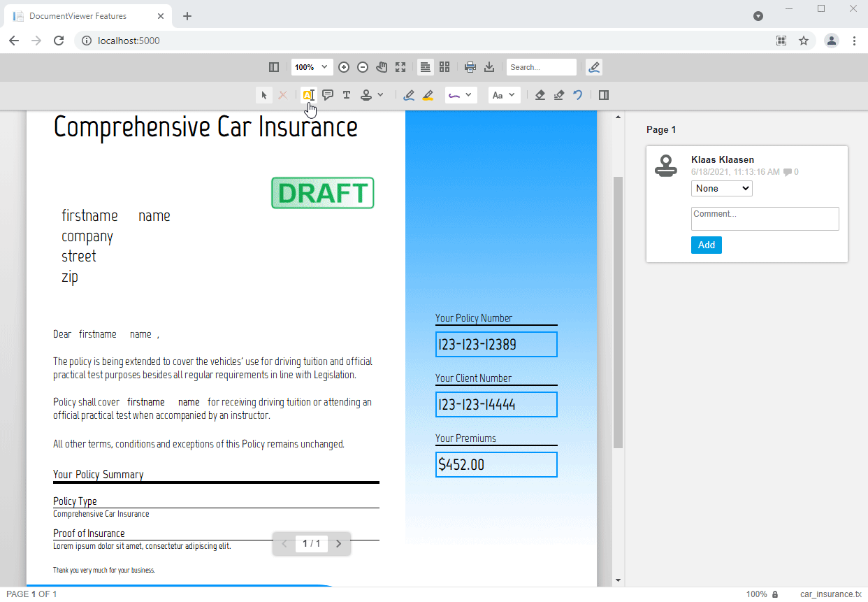
Task: Select the text annotation T tool
Action: tap(347, 95)
